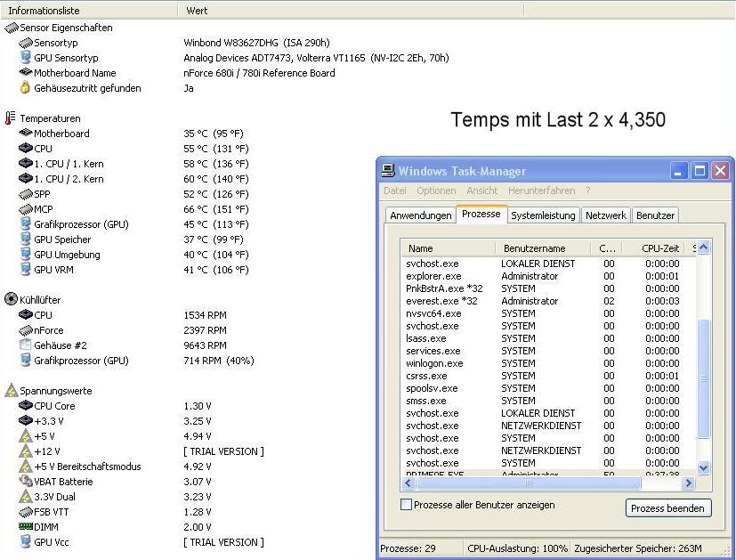Sort by Benutzername column header
Screen dimensions: 736x560
[x=543, y=248]
